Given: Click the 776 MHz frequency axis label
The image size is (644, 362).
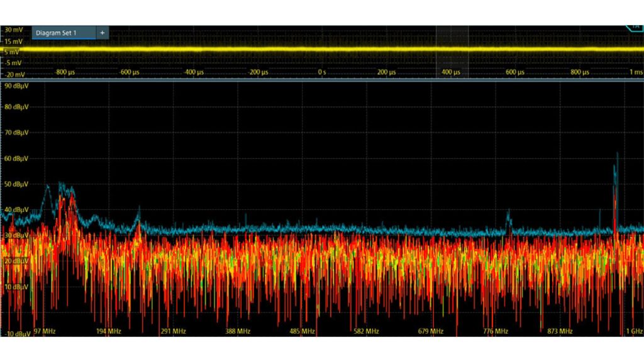Looking at the screenshot, I should click(496, 331).
